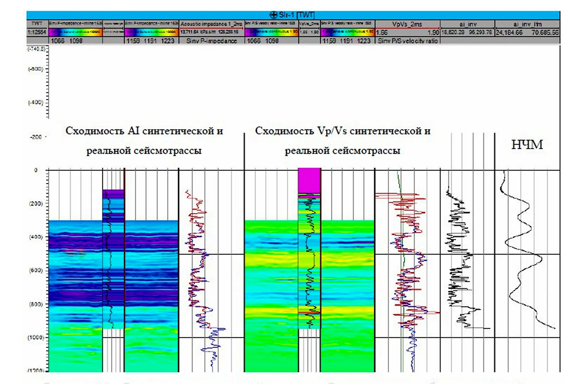Click the rightmost Sinv P/S velocity ratio color bar
Image resolution: width=588 pixels, height=392 pixels.
(x=347, y=32)
